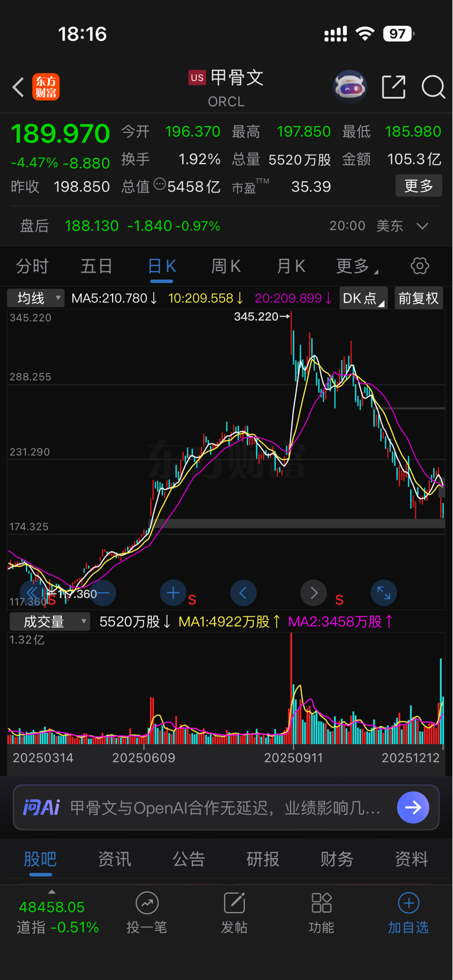Tap the AI question input field

tap(226, 807)
